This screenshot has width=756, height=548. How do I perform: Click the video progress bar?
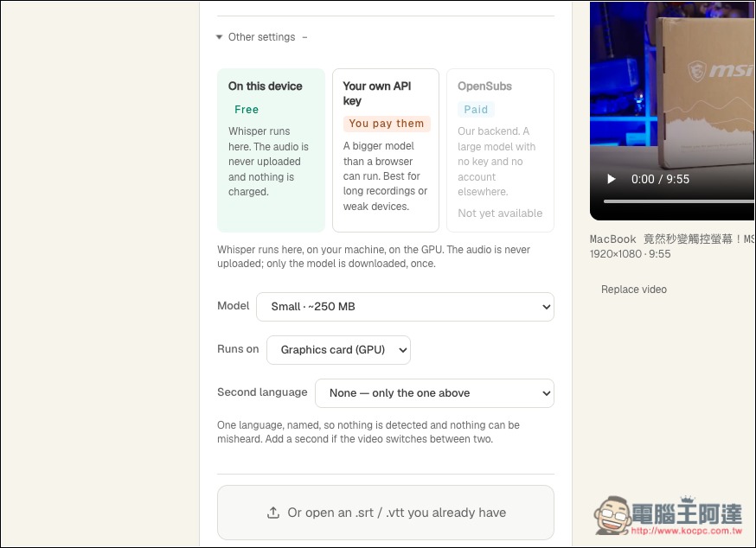680,201
